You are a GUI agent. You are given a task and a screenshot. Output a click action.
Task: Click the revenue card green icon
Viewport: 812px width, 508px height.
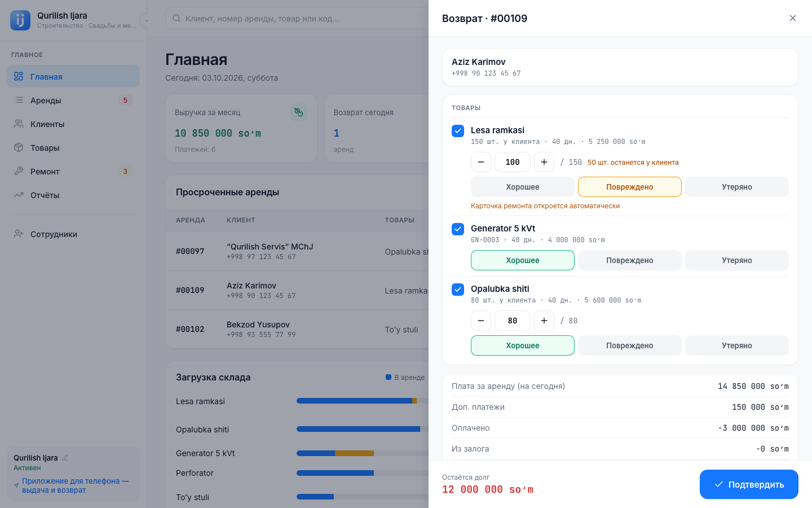(x=299, y=112)
